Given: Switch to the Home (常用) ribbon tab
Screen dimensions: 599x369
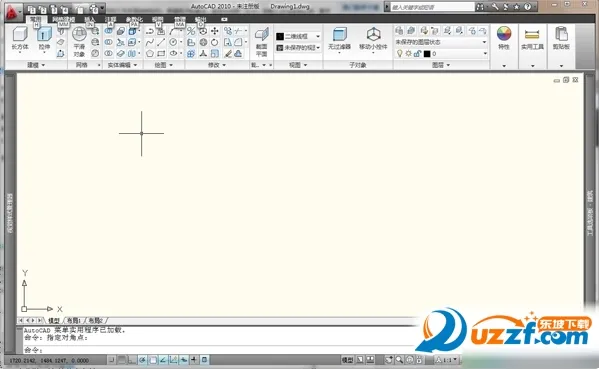Looking at the screenshot, I should click(36, 19).
